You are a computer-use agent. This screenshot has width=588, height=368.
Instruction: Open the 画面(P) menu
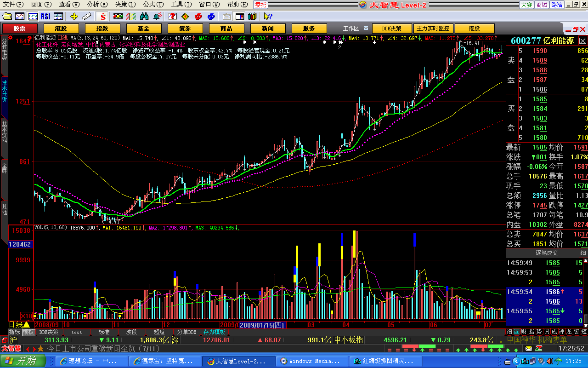[x=42, y=4]
